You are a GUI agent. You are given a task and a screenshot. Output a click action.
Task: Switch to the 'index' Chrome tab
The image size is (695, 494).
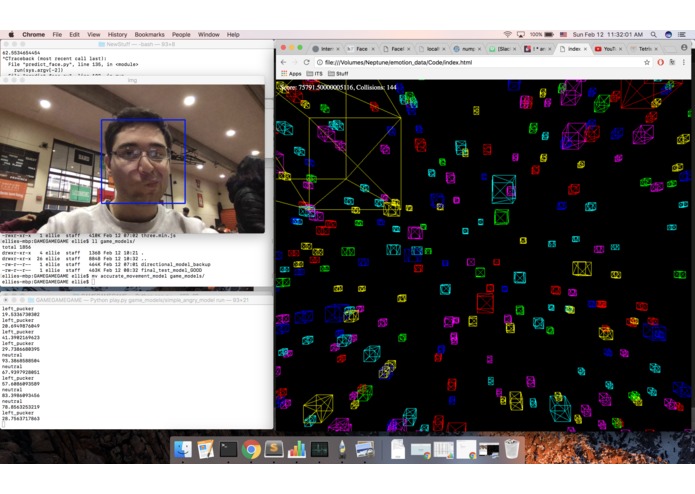[571, 49]
